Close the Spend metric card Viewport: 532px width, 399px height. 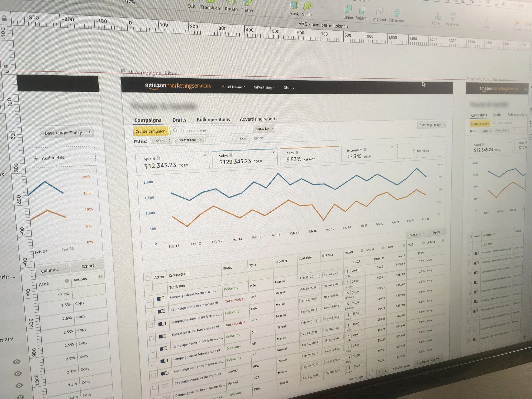pyautogui.click(x=205, y=155)
